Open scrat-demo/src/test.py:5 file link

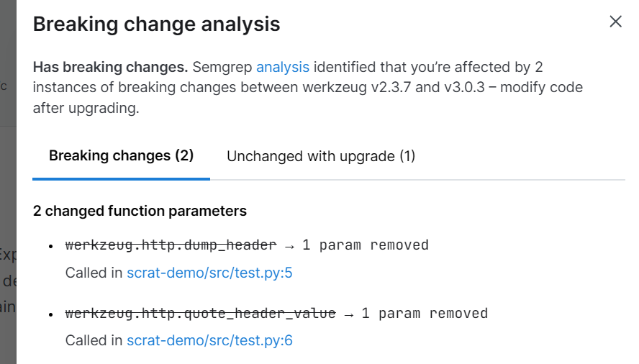pyautogui.click(x=209, y=273)
